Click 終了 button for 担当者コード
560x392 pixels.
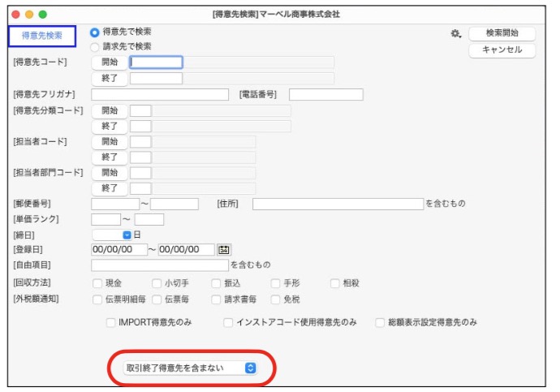point(109,157)
